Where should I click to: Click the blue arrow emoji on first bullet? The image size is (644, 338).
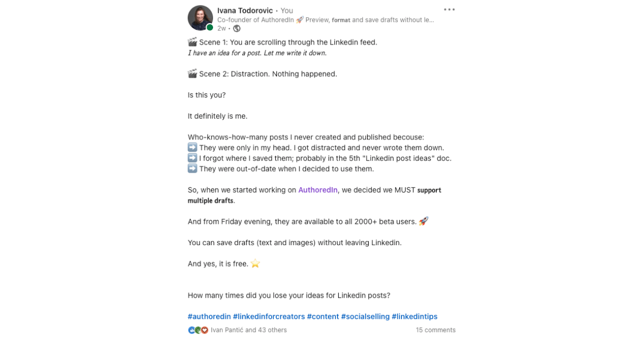192,147
